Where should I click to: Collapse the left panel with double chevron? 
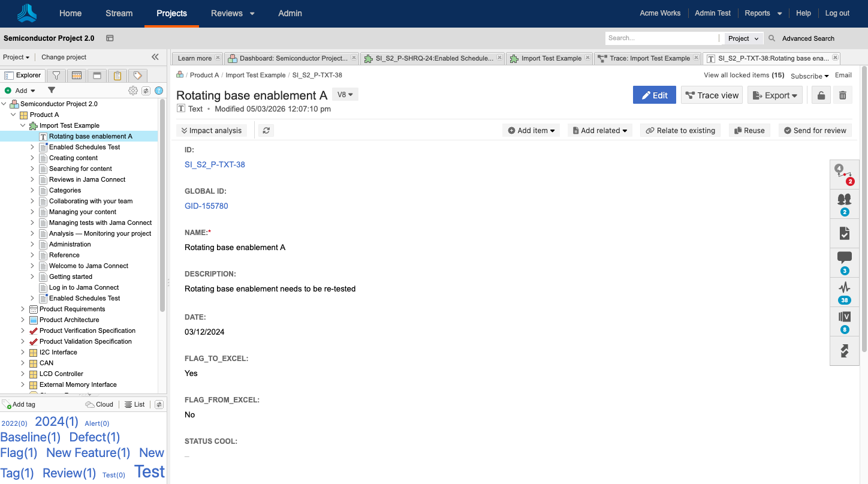[x=155, y=57]
